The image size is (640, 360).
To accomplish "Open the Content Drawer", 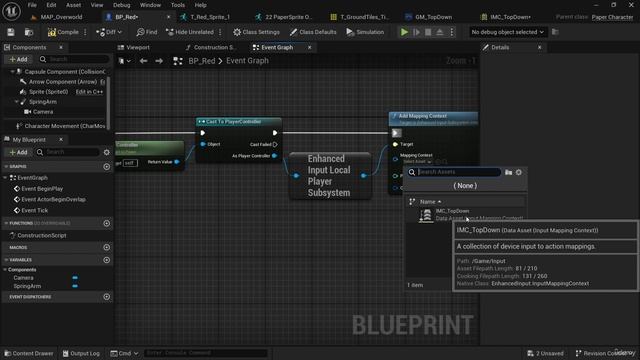I will coord(29,353).
